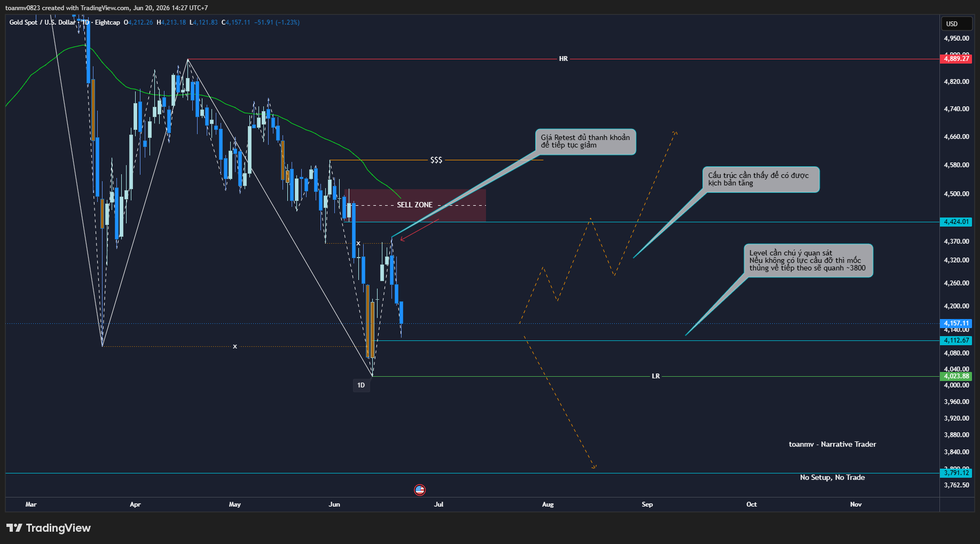Click the 4,580.00 price axis label
Screen dimensions: 980x544
[957, 165]
